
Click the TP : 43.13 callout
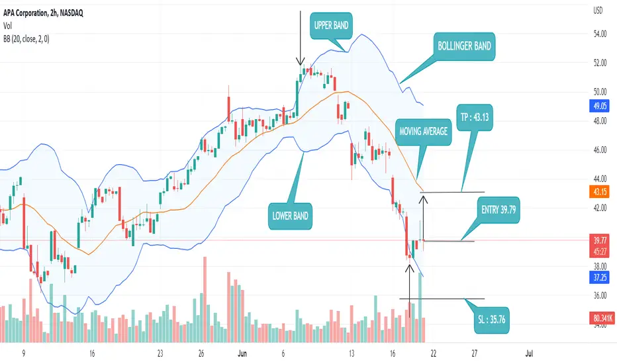tap(475, 117)
